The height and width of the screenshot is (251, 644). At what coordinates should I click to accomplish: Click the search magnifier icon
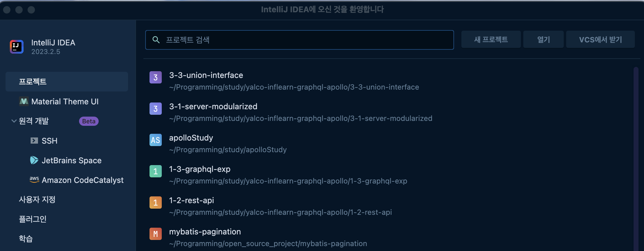156,40
